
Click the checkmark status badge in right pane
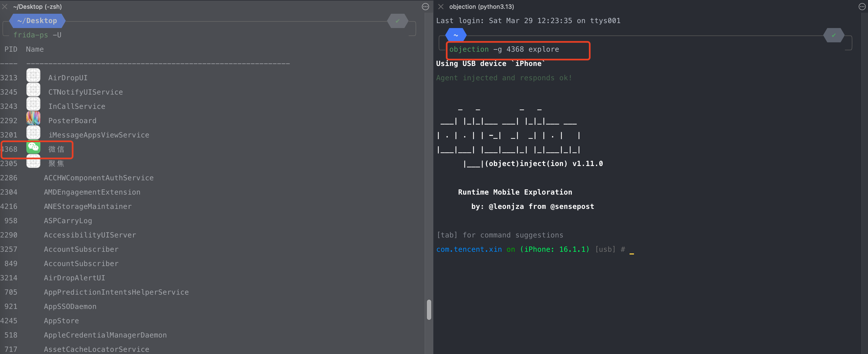click(x=834, y=35)
